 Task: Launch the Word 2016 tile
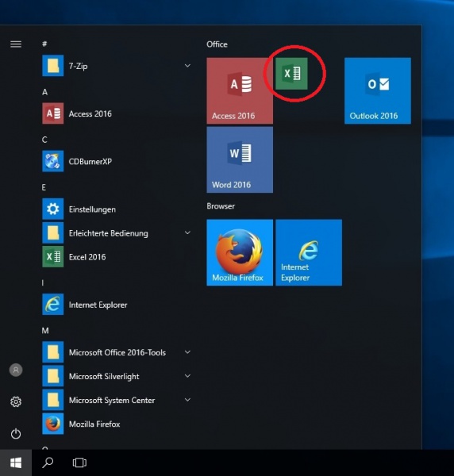240,159
